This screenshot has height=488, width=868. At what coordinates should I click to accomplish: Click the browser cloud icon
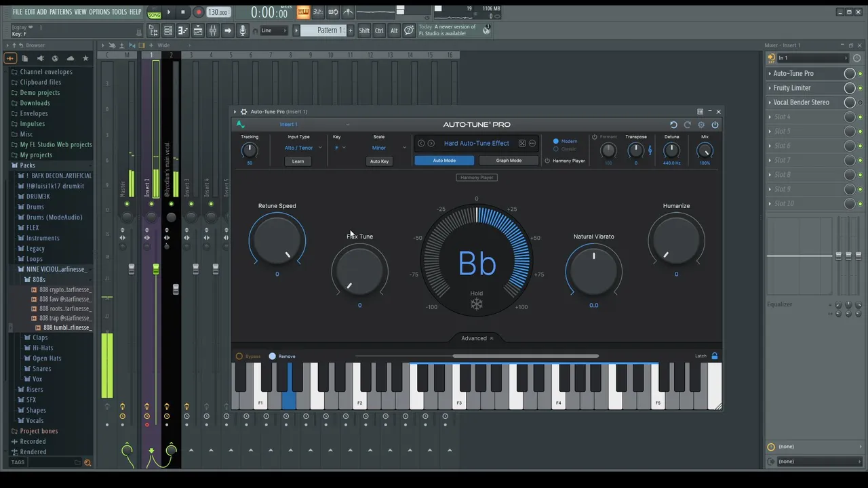71,58
